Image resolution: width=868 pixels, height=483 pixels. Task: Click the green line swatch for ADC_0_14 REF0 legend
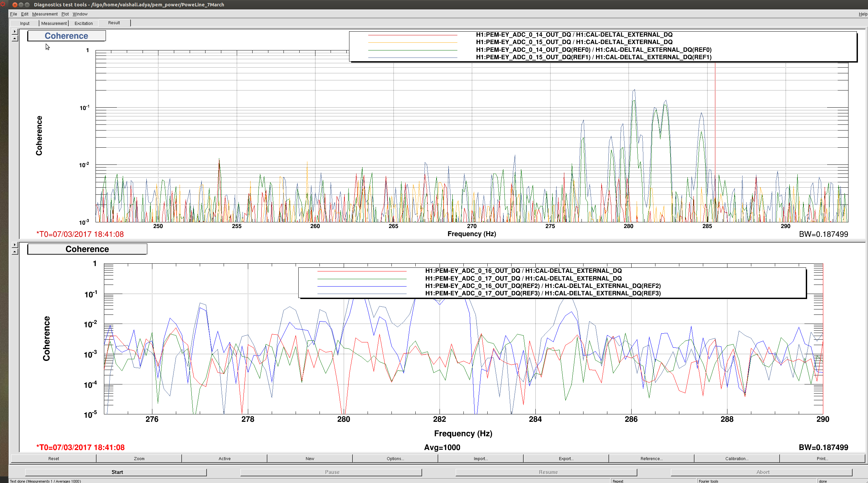(413, 50)
